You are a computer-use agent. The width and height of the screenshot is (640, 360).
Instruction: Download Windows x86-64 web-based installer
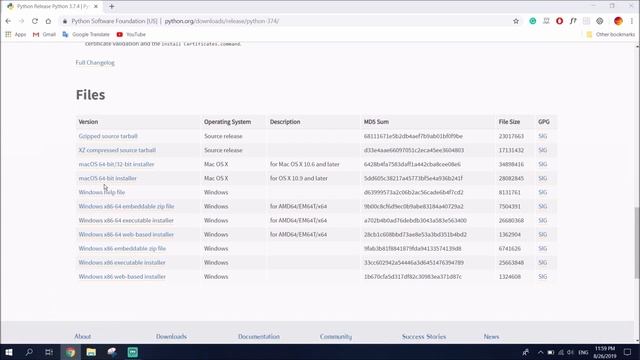126,235
